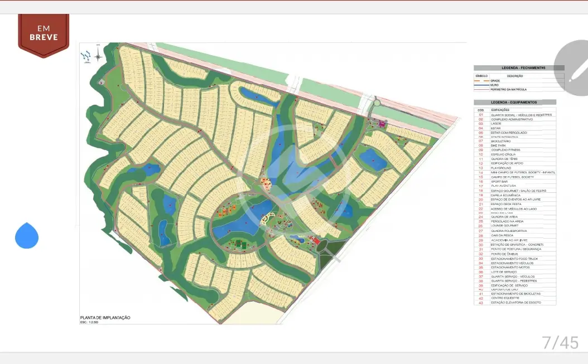
Task: Click the wind direction symbol beside the compass
Action: coord(86,57)
